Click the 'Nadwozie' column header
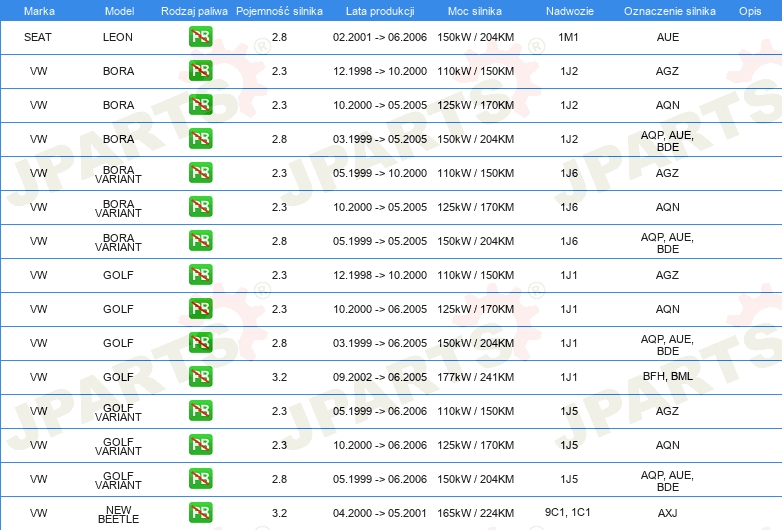The height and width of the screenshot is (530, 782). (x=570, y=11)
